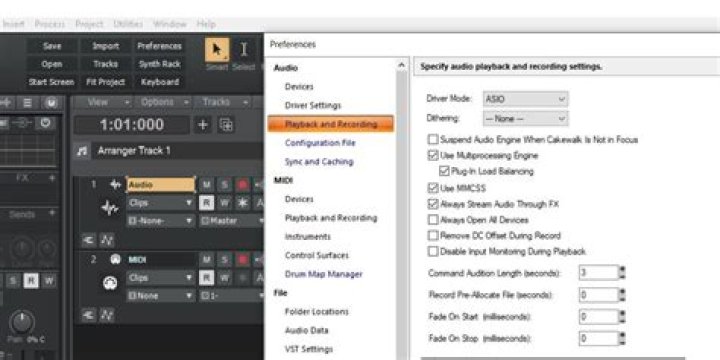Image resolution: width=720 pixels, height=360 pixels.
Task: Click the inspector strip R button
Action: click(31, 281)
